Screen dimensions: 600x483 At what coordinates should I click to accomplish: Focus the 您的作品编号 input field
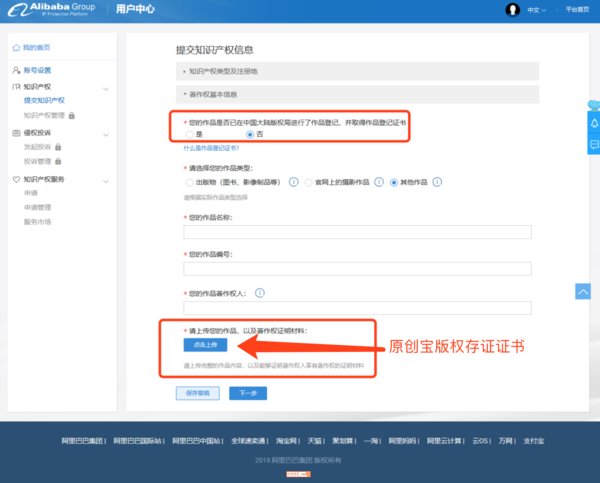[x=357, y=269]
